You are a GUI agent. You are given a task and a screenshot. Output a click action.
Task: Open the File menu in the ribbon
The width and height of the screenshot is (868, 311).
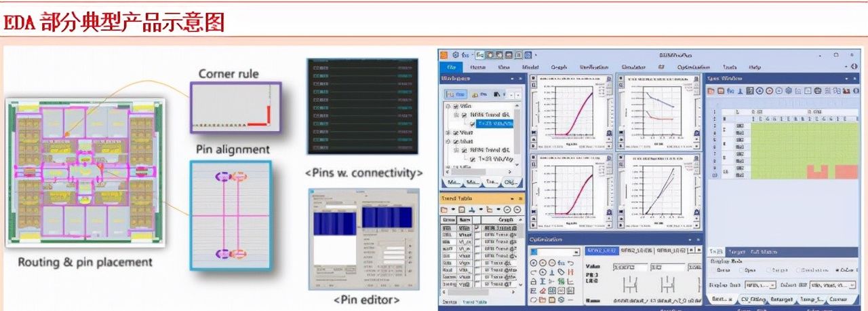click(x=452, y=67)
